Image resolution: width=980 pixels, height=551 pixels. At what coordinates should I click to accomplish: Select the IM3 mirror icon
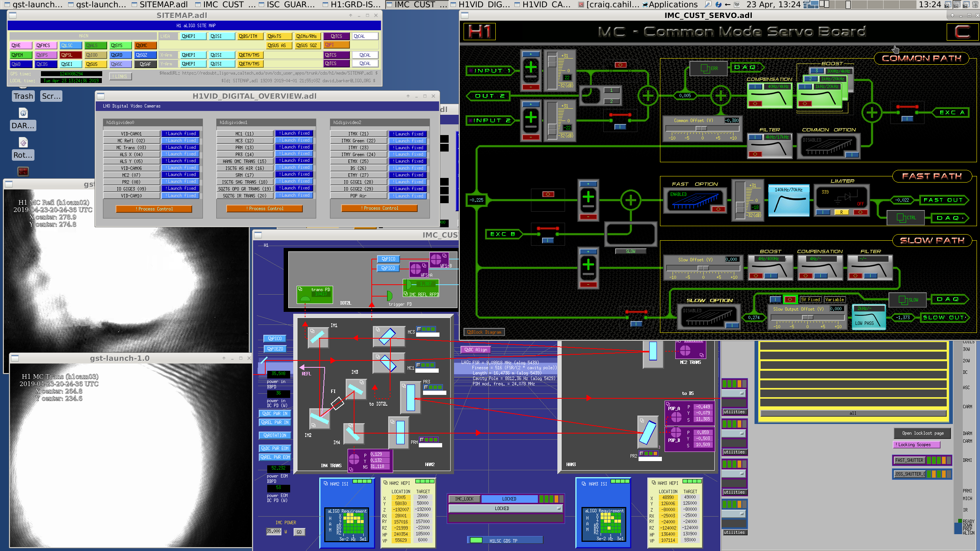coord(356,390)
